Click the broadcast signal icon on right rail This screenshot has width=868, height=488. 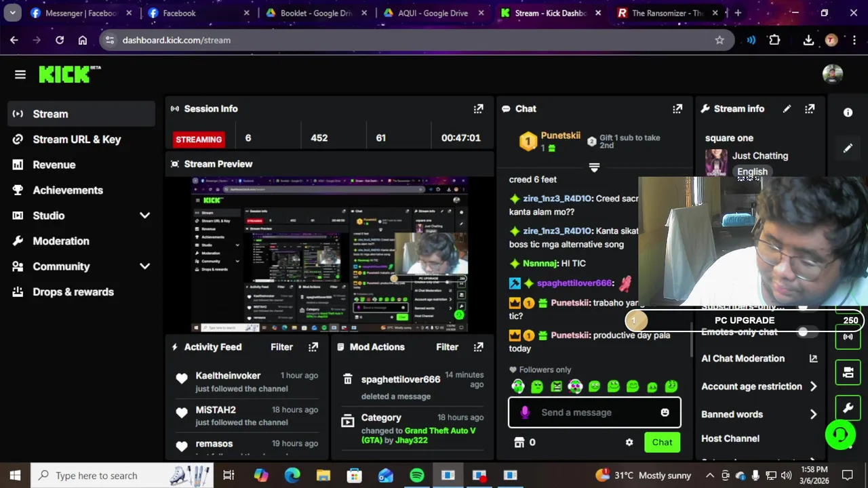tap(848, 336)
